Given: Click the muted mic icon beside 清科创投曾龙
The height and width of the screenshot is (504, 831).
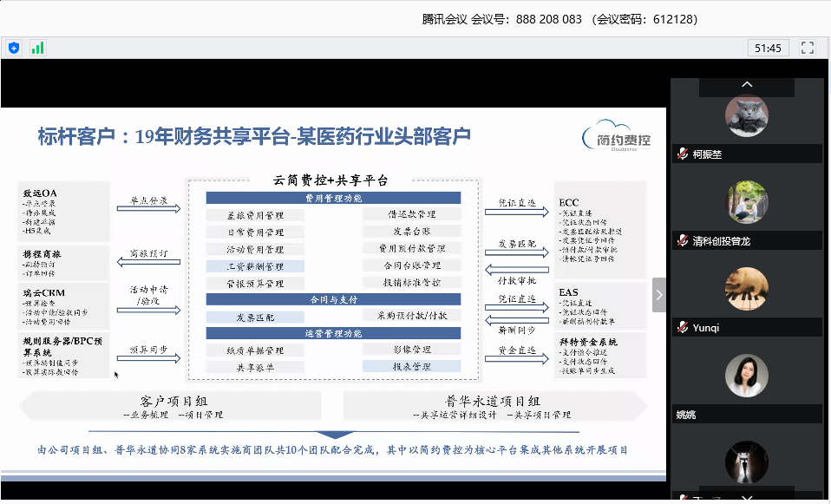Looking at the screenshot, I should [x=684, y=241].
